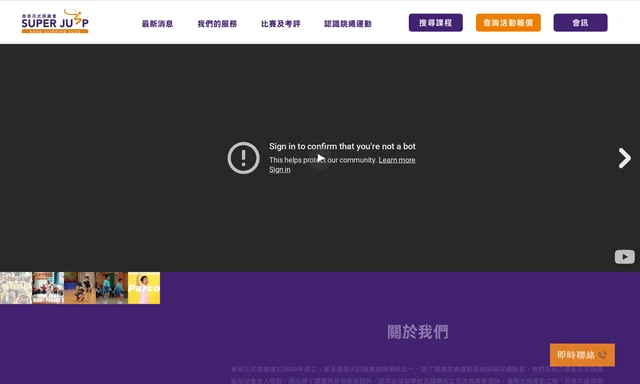Viewport: 640px width, 384px height.
Task: Click the Sign in link
Action: coord(280,169)
